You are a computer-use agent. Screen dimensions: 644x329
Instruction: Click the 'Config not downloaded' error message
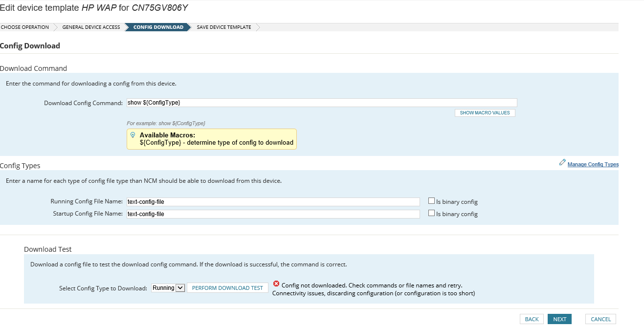372,285
